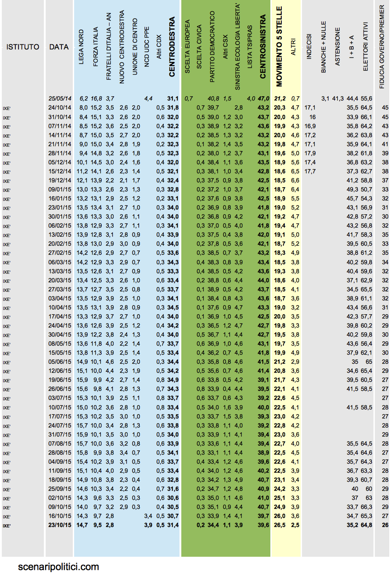Click the IXE' label in 24/10/14 row
392x578 pixels.
coord(6,108)
